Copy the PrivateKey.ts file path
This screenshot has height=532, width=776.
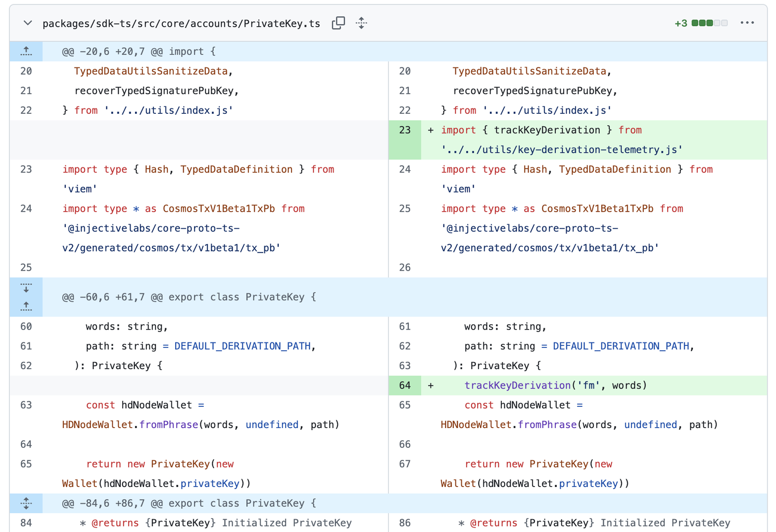339,23
